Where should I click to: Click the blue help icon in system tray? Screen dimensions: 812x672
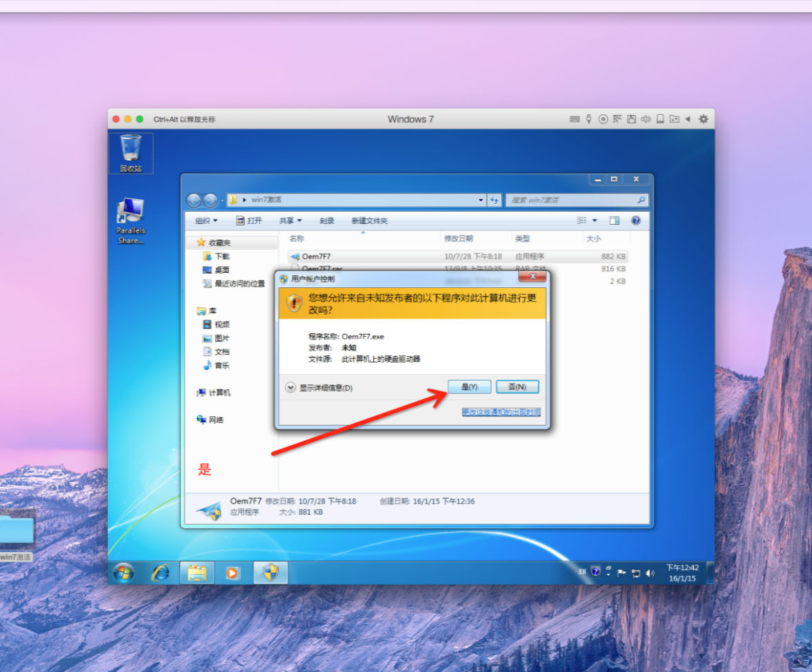(596, 571)
